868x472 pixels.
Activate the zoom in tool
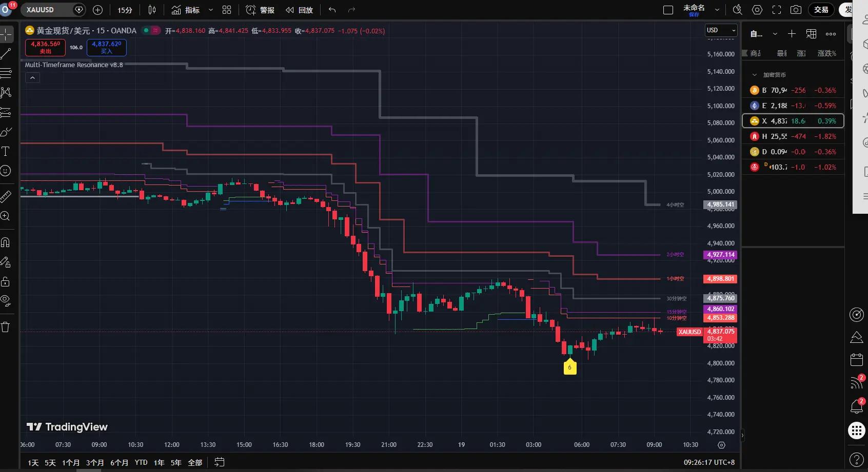coord(6,216)
